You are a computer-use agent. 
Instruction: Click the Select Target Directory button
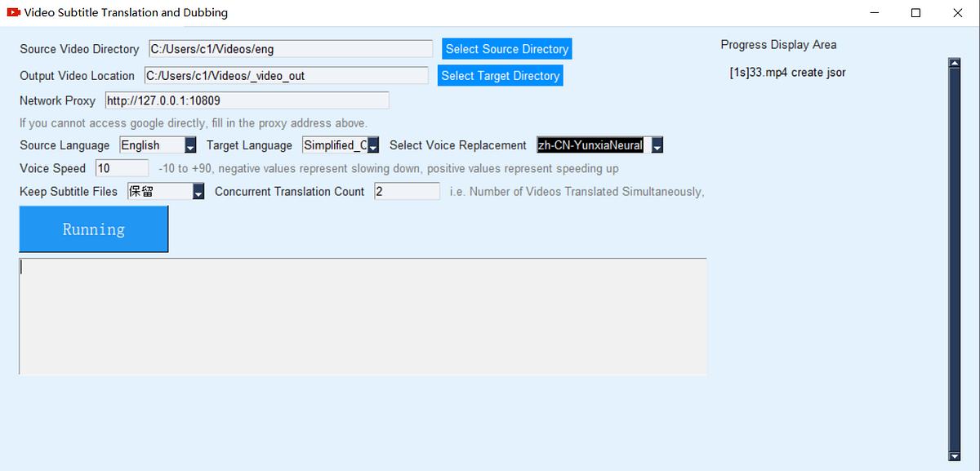(x=500, y=75)
